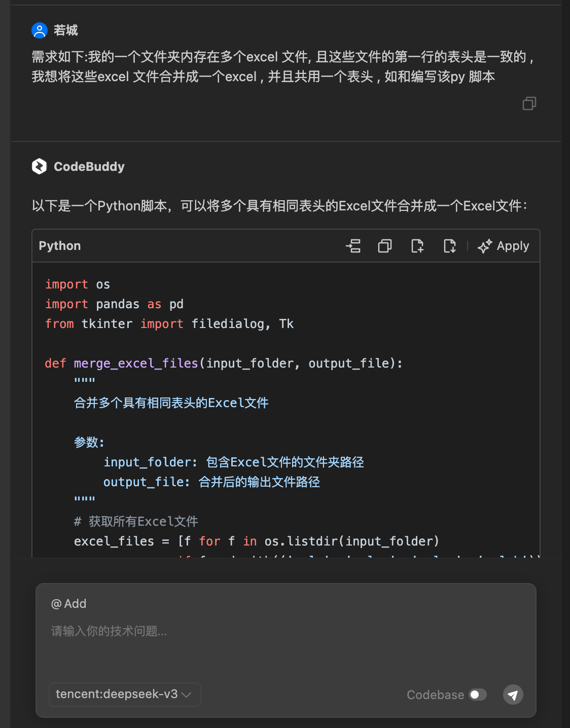Click the technical question input field
Screen dimensions: 570x728
203,632
